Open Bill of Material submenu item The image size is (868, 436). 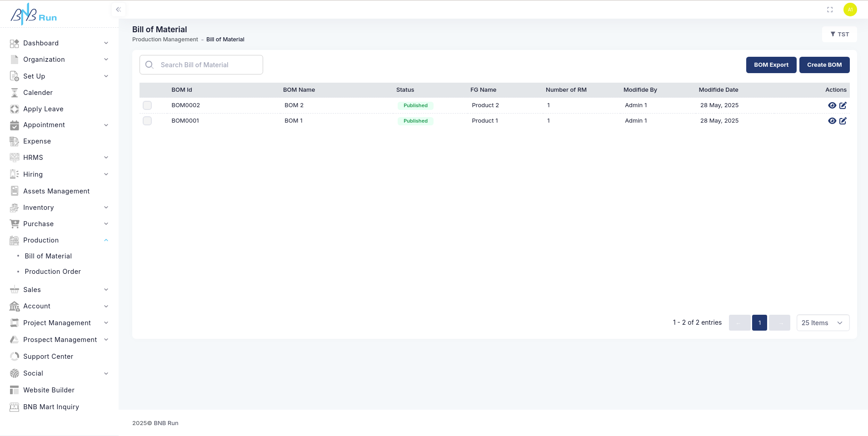[48, 256]
